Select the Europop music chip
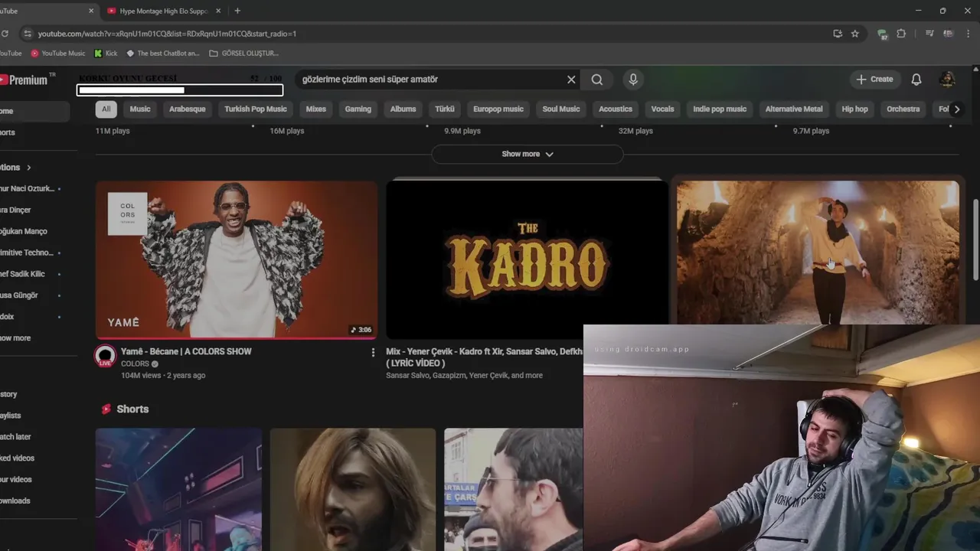The image size is (980, 551). (x=498, y=109)
